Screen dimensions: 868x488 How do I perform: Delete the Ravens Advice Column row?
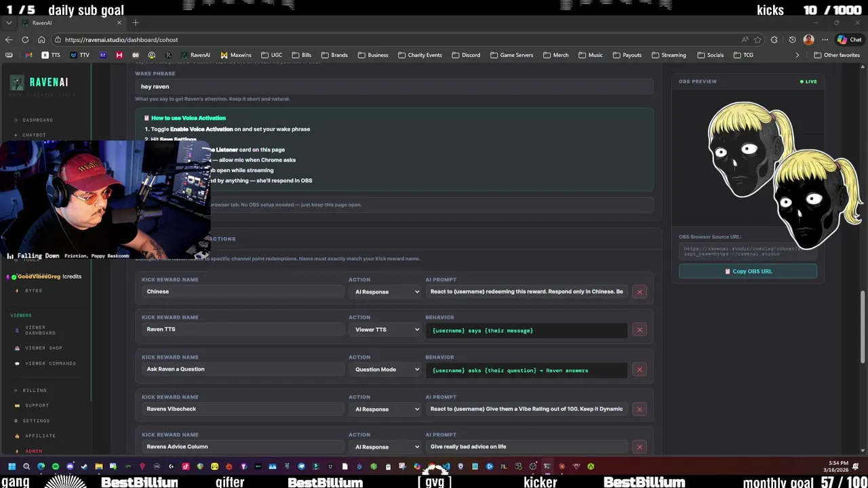639,447
